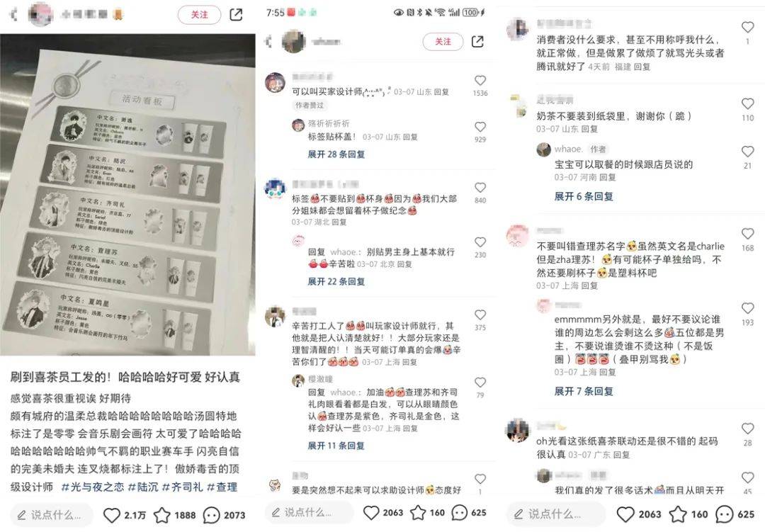Expand 展开 28 条回复 replies
Image resolution: width=765 pixels, height=532 pixels.
[336, 154]
